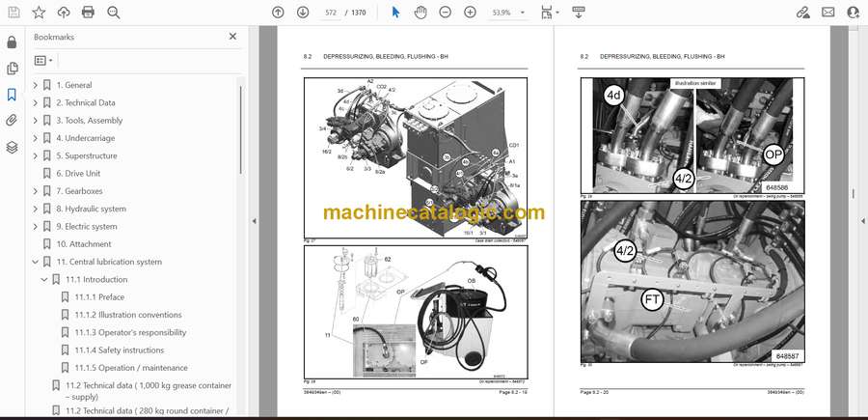
Task: Open the fit page display options menu
Action: tap(549, 13)
